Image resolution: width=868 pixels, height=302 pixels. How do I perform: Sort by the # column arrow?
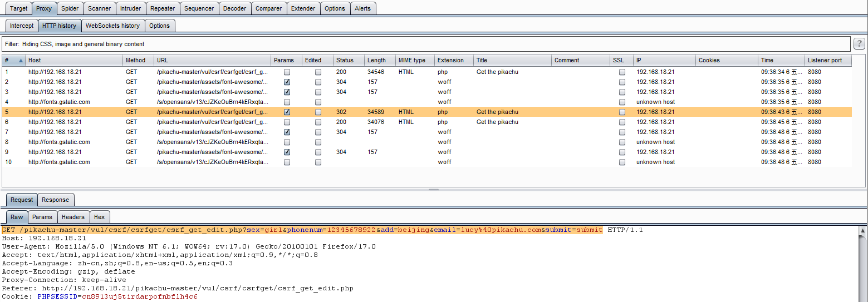(21, 60)
